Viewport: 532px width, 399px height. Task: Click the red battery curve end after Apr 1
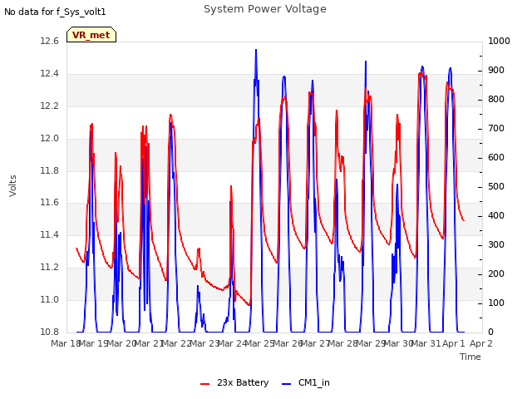[464, 220]
